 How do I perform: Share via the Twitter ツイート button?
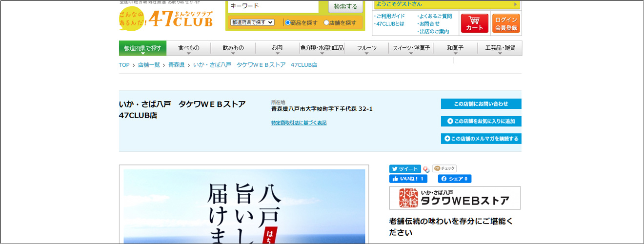pyautogui.click(x=405, y=169)
